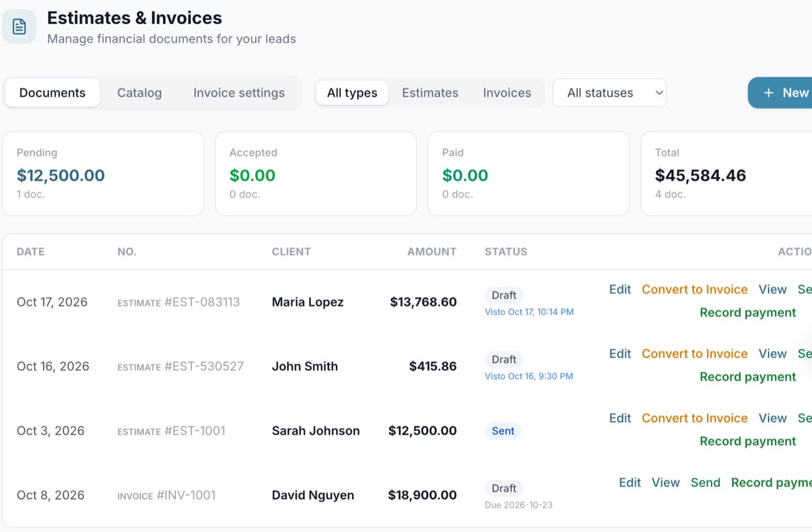Convert Sarah Johnson estimate to invoice
Screen dimensions: 812x532
(694, 418)
